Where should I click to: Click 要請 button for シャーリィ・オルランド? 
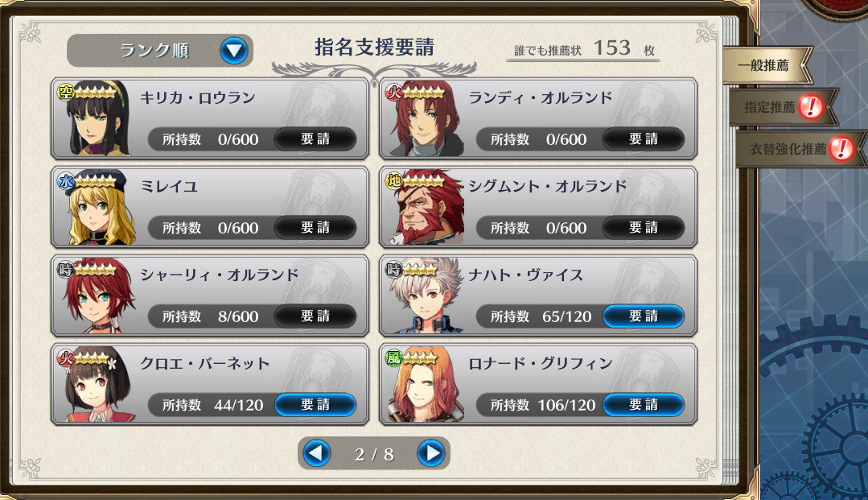point(315,316)
